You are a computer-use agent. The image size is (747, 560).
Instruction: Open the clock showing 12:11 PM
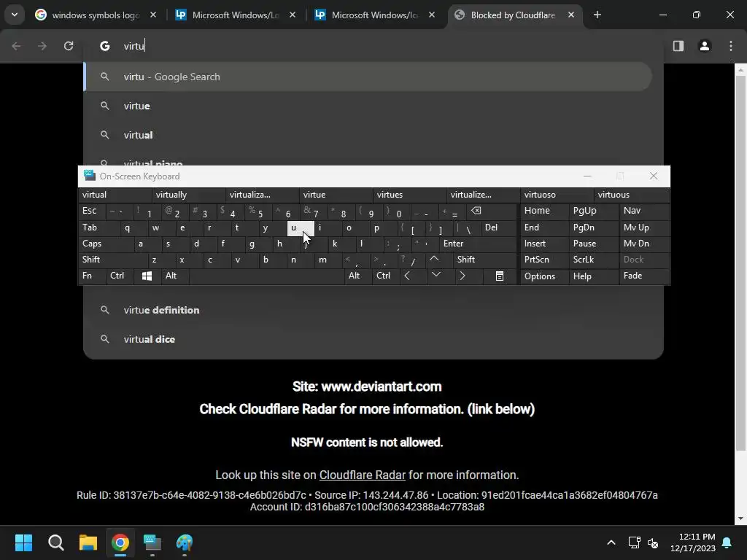pos(693,542)
